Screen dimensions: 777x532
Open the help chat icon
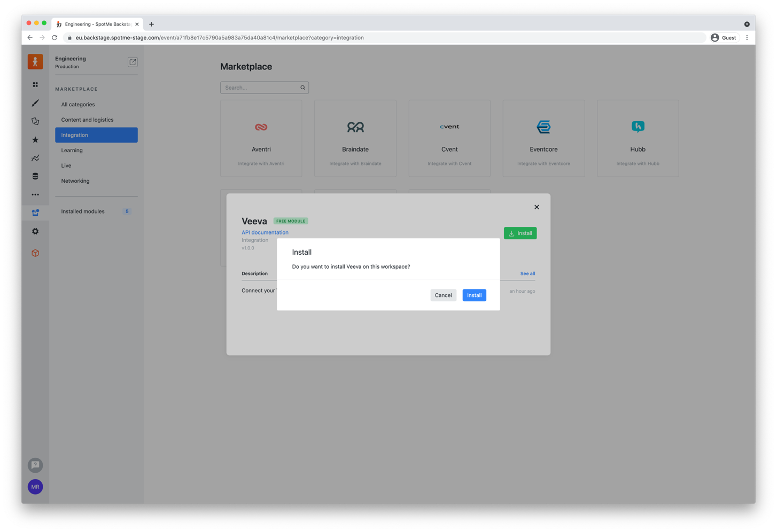(x=35, y=465)
